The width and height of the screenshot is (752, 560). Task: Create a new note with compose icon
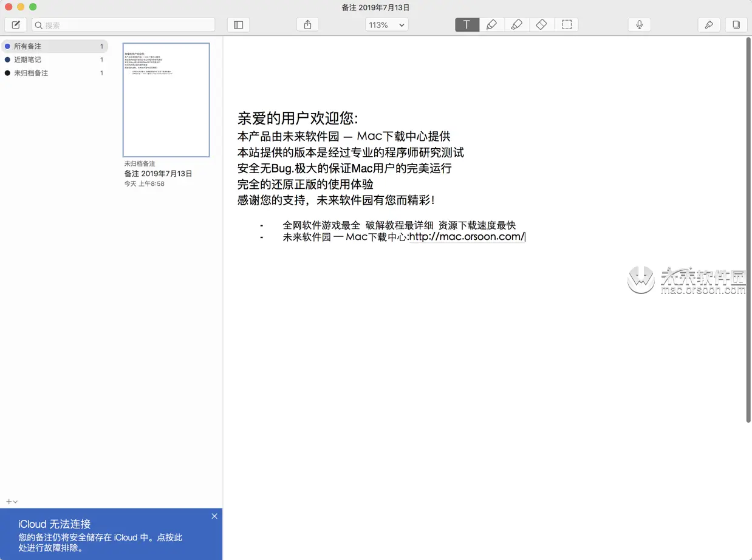(16, 25)
